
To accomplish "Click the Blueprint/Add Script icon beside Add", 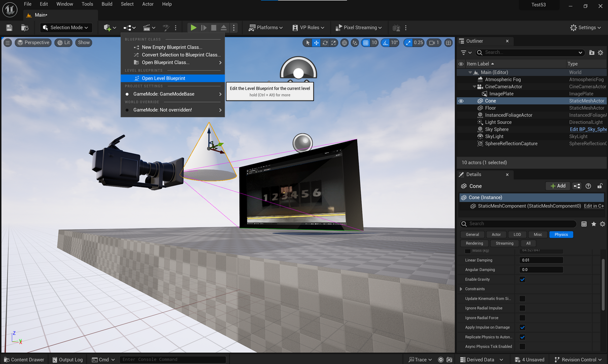I will 577,186.
